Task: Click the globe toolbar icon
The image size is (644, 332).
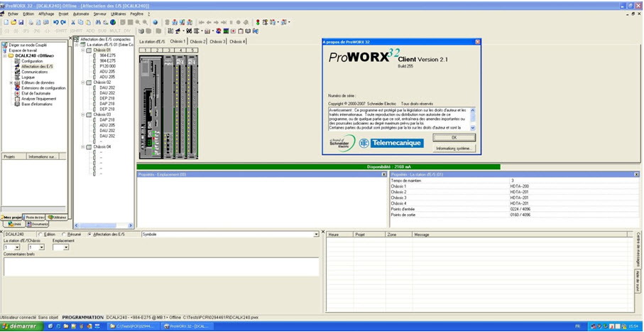Action: (x=113, y=22)
